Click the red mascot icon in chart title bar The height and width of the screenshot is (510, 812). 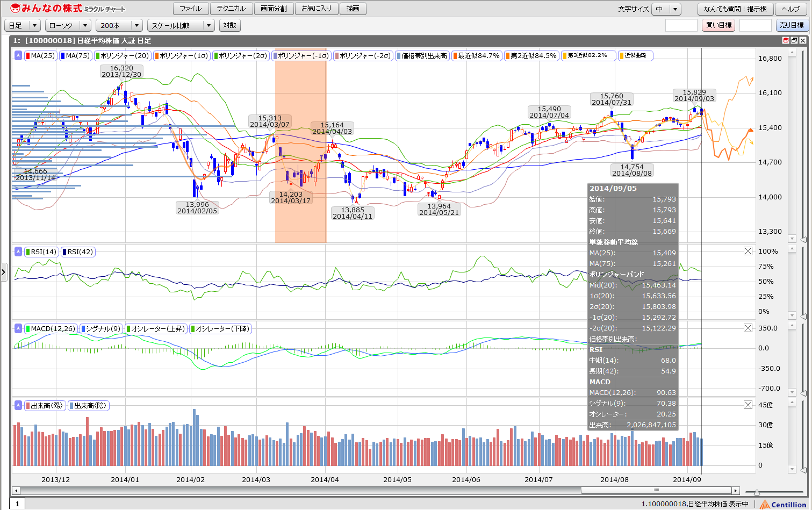785,40
